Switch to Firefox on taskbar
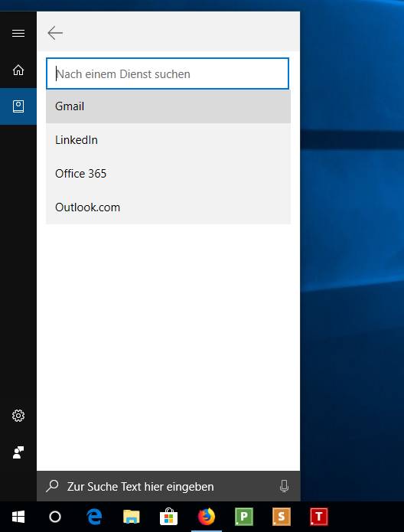 [x=207, y=517]
